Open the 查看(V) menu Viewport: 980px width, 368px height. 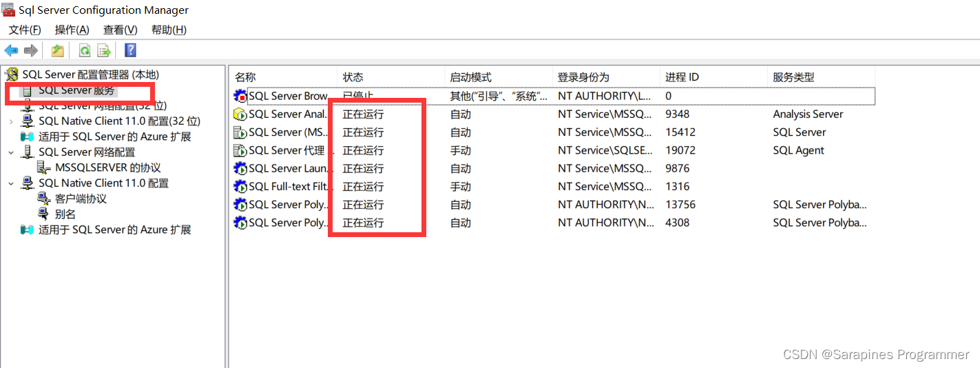coord(121,30)
